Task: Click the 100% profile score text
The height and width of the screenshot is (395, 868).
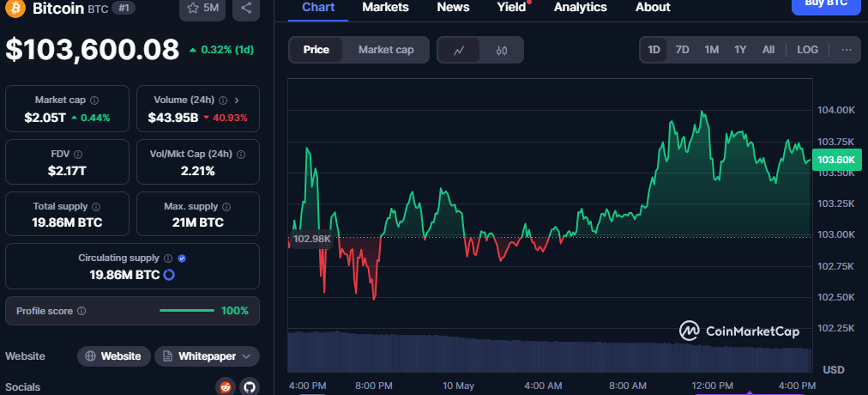Action: [x=235, y=311]
